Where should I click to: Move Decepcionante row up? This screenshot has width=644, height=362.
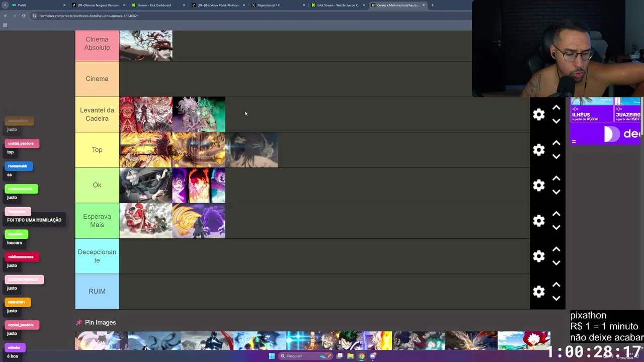click(556, 249)
